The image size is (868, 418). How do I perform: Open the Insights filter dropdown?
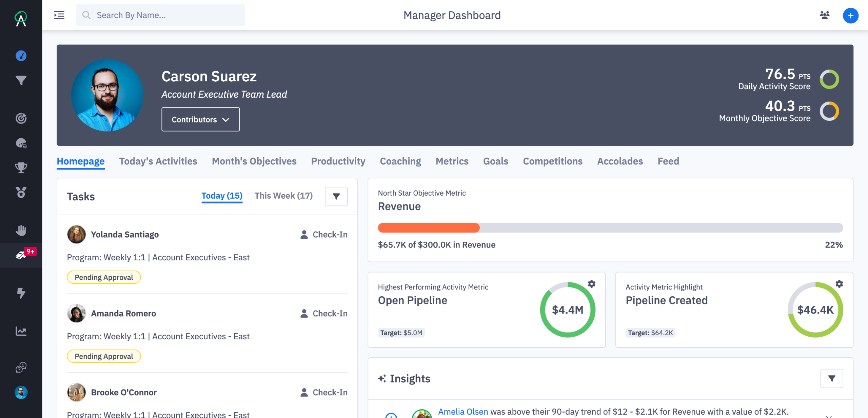pos(831,378)
